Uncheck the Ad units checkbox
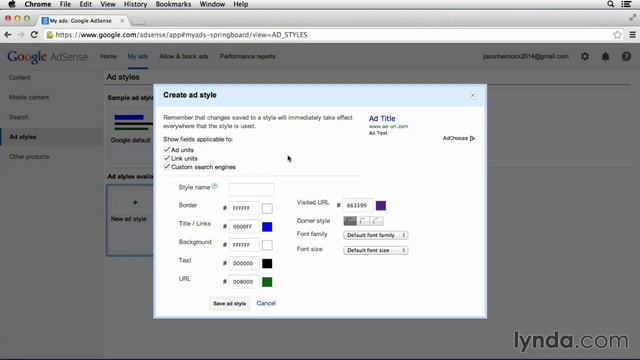 coord(167,150)
